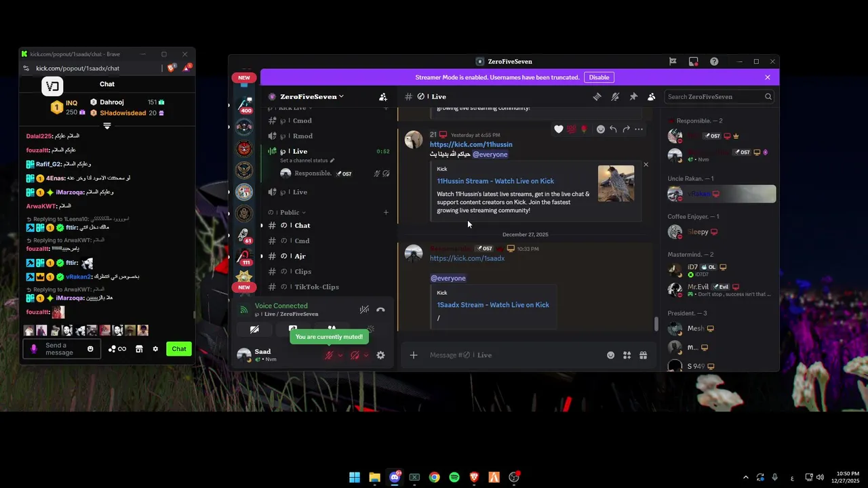The image size is (868, 488).
Task: Open the kick.com/1saadx link
Action: [467, 258]
